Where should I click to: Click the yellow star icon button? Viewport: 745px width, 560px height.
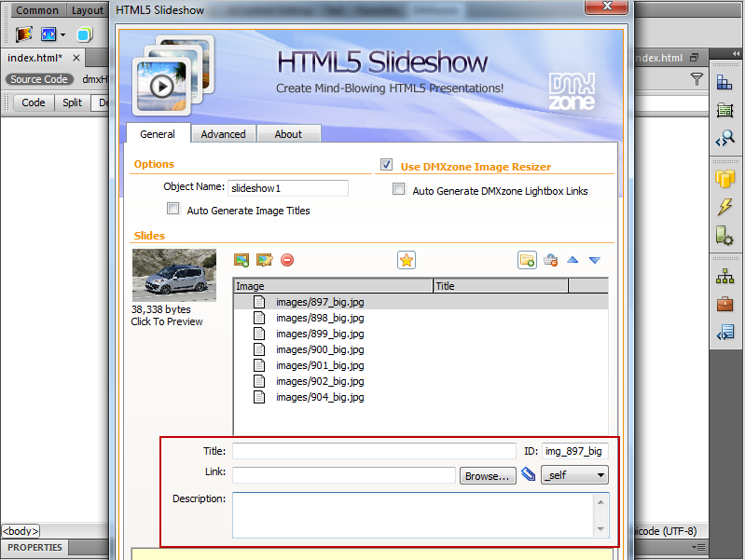407,260
